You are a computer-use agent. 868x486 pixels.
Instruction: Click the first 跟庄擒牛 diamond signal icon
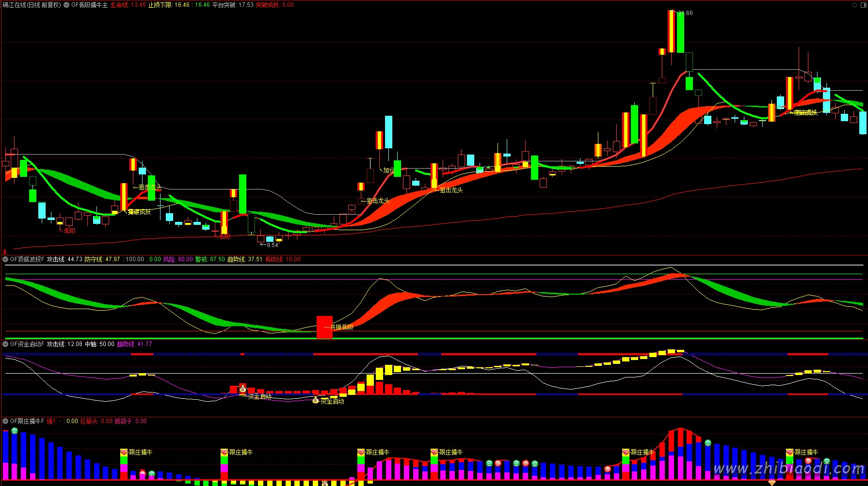click(124, 452)
